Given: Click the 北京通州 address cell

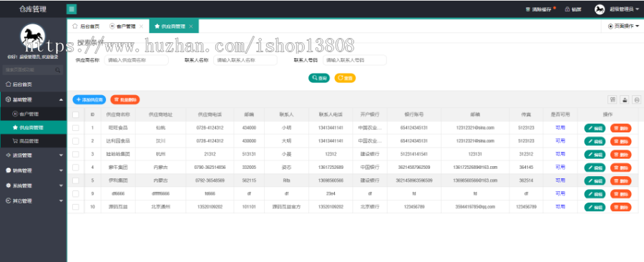Looking at the screenshot, I should click(160, 207).
